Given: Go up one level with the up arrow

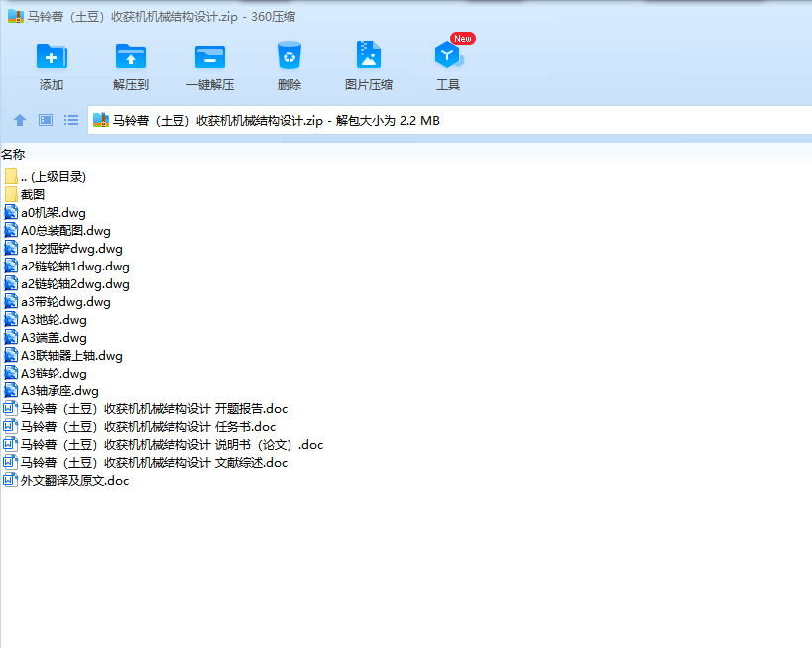Looking at the screenshot, I should (20, 120).
